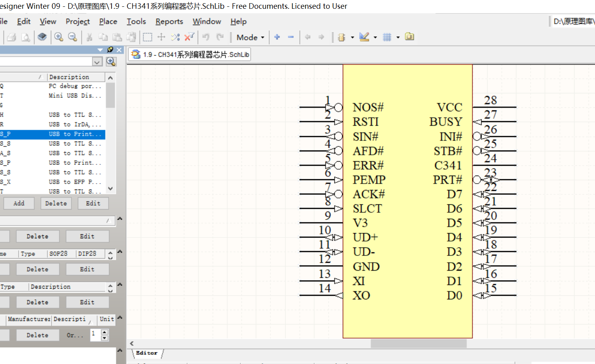
Task: Expand the drawing tools dropdown arrow
Action: coord(375,38)
